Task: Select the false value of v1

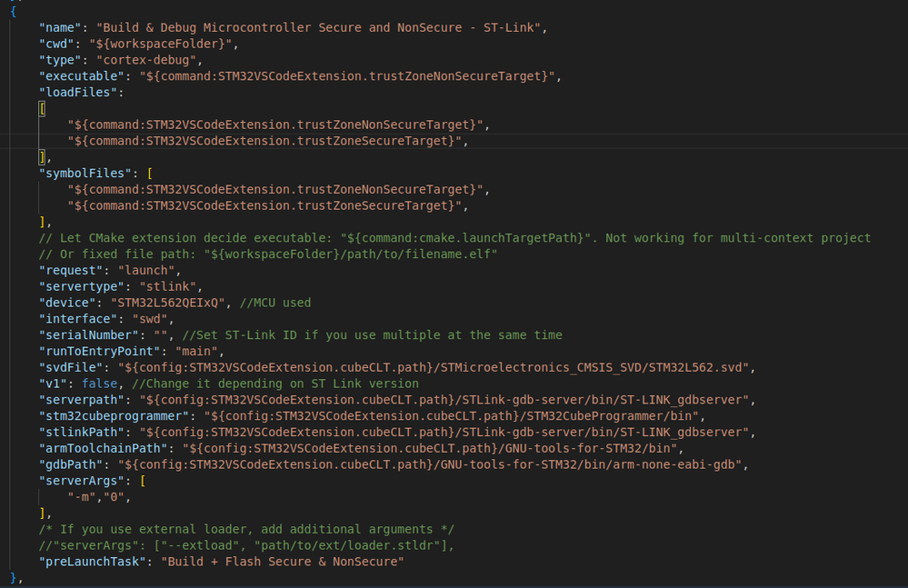Action: pos(100,384)
